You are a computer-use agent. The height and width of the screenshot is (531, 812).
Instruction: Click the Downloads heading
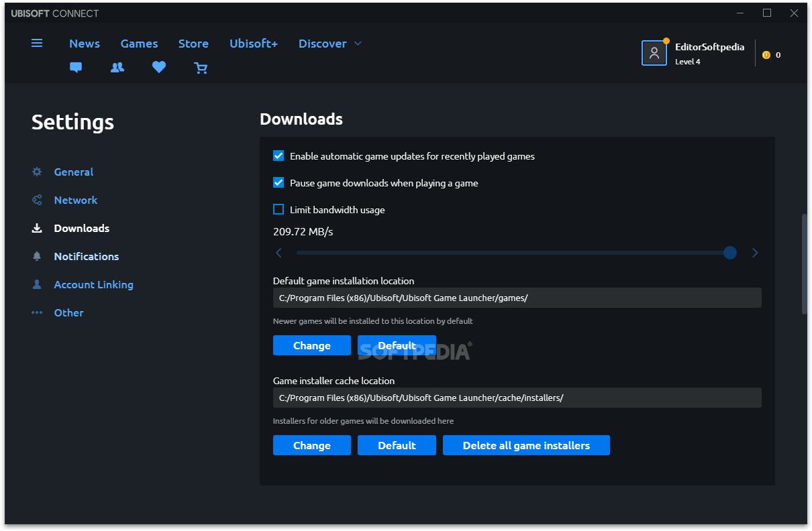(x=301, y=119)
